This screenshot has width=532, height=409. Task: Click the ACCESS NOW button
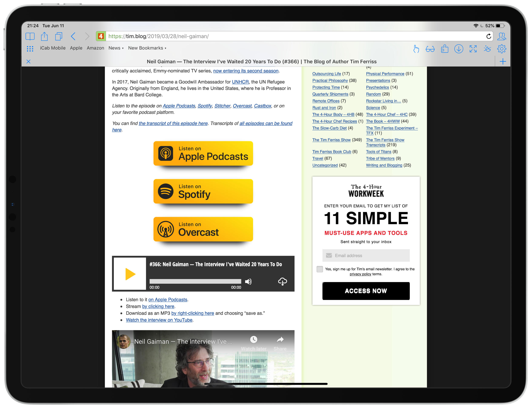366,291
